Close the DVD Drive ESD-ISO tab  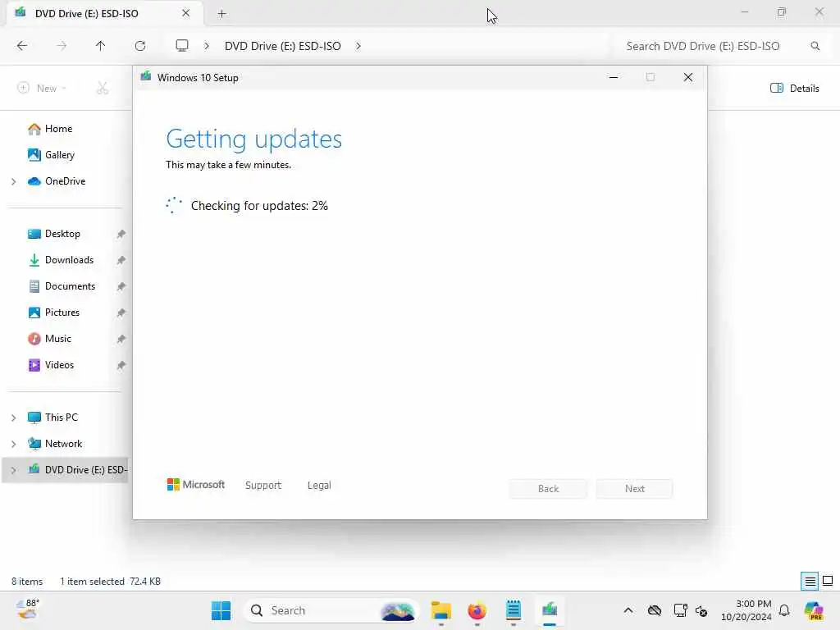[x=186, y=13]
